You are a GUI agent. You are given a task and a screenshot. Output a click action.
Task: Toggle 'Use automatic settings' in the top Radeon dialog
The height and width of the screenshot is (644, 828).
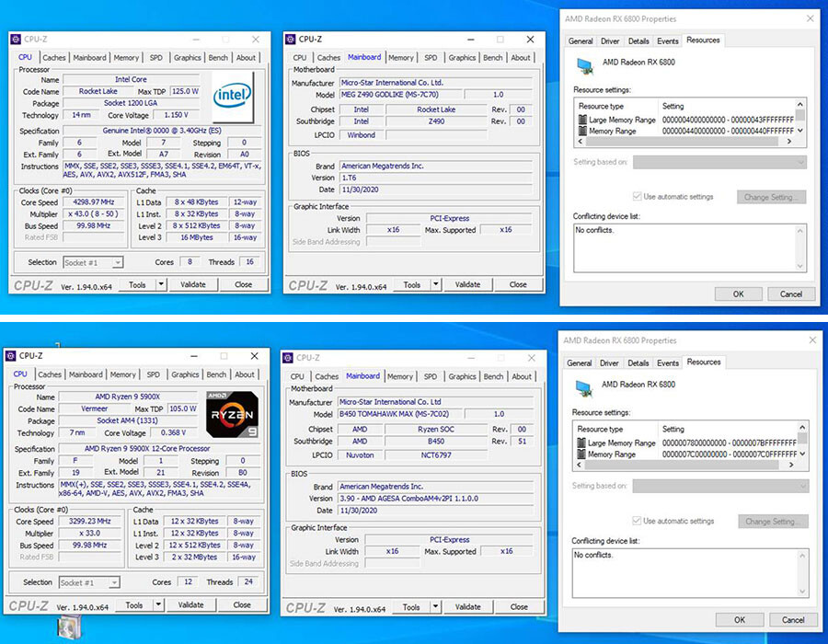(x=638, y=197)
